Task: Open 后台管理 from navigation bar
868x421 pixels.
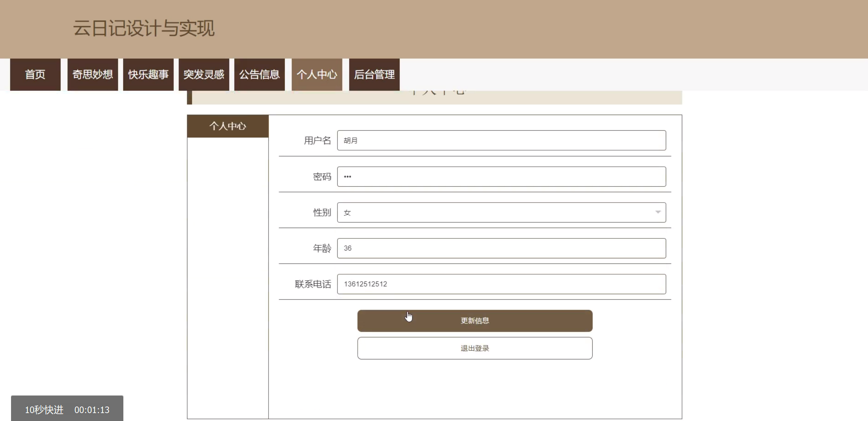Action: [374, 74]
